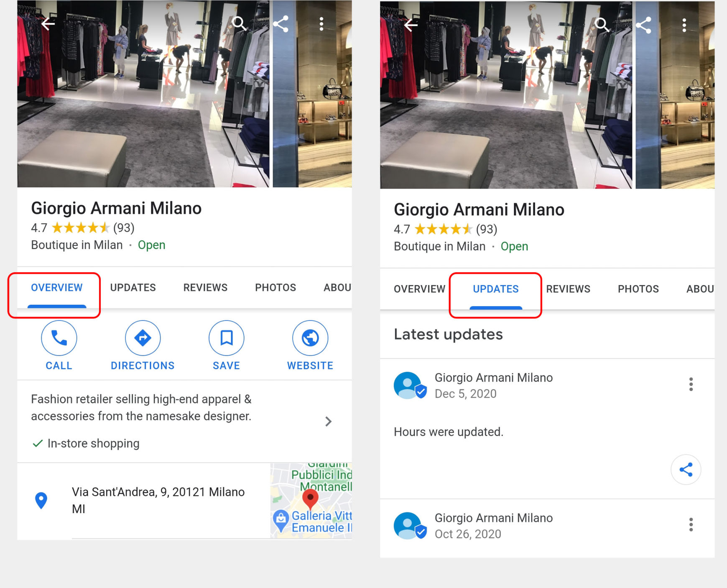Screen dimensions: 727x588
Task: Tap the WEBSITE label
Action: pyautogui.click(x=310, y=366)
